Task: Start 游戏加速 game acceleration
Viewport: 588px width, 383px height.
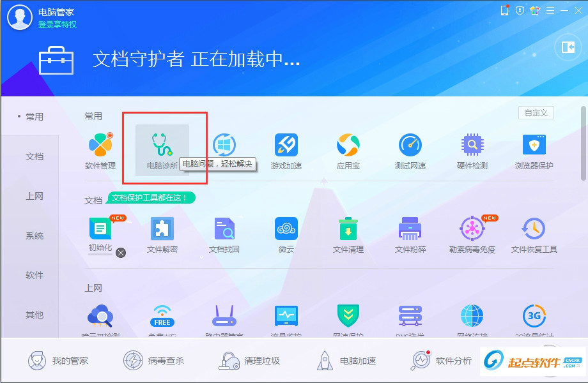Action: pyautogui.click(x=286, y=151)
